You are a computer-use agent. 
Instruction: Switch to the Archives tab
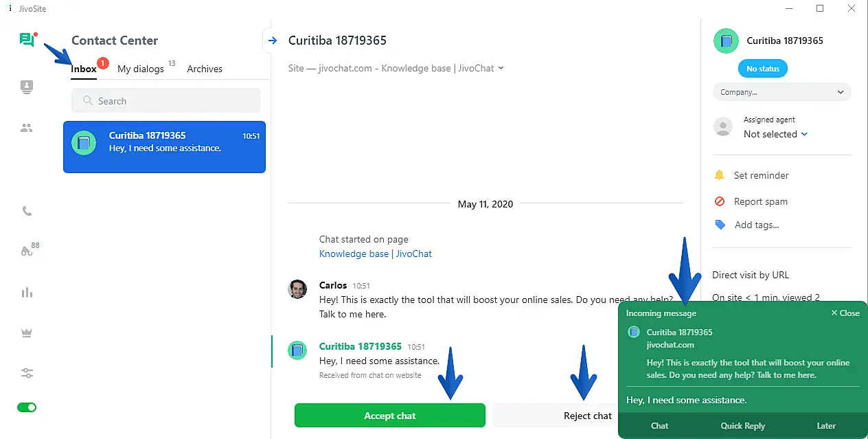[205, 69]
